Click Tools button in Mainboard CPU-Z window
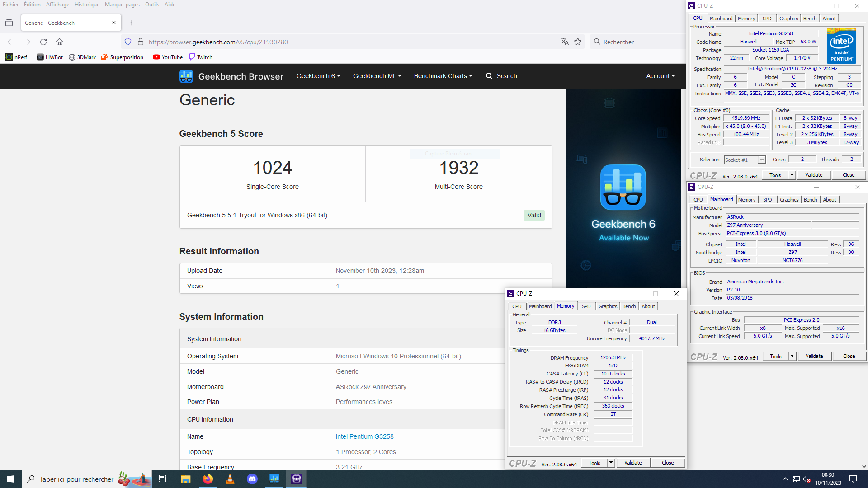Screen dimensions: 868x488 [x=776, y=356]
